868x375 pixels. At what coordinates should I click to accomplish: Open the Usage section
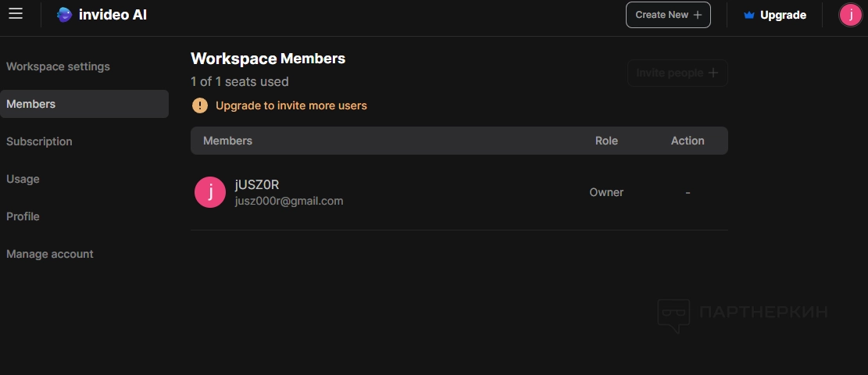coord(23,179)
